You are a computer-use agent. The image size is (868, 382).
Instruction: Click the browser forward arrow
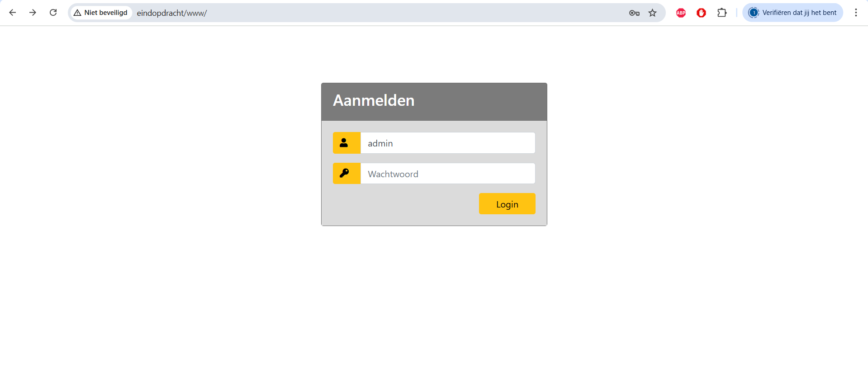pyautogui.click(x=33, y=13)
